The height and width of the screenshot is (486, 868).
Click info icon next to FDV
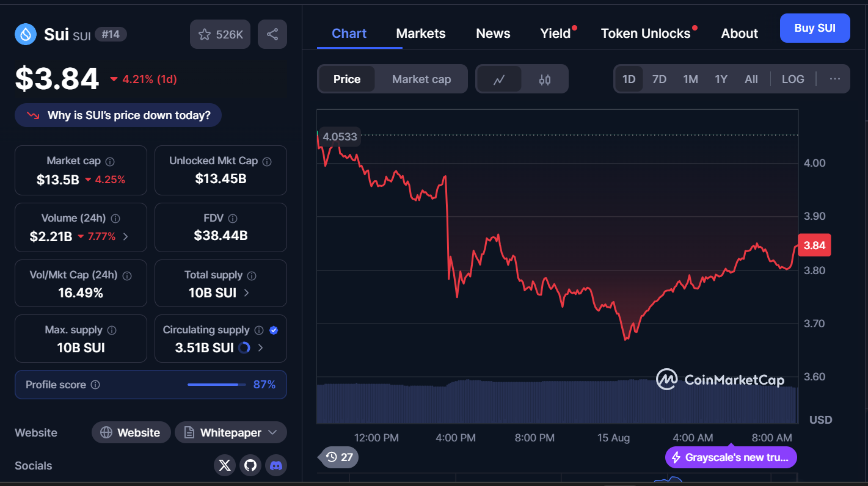pos(233,218)
